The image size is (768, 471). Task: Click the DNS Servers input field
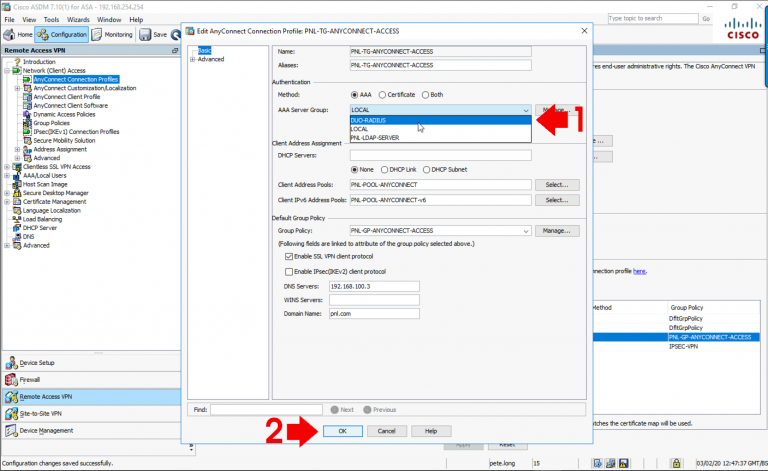(x=374, y=286)
